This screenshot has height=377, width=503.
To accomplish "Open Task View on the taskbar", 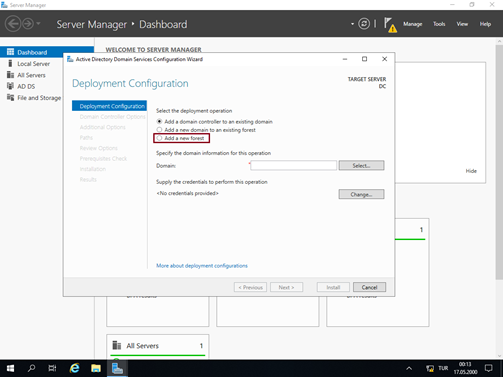I will pos(53,368).
